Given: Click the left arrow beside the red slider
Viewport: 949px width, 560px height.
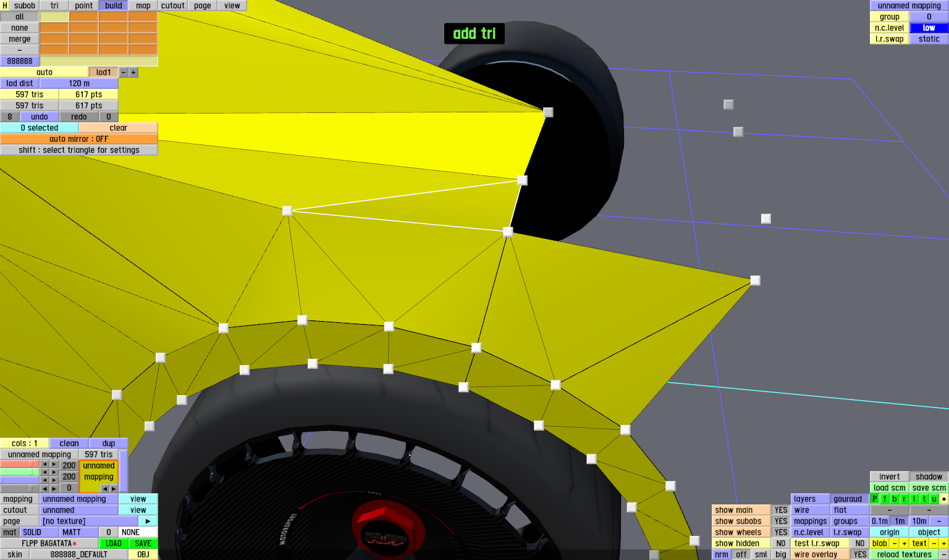Looking at the screenshot, I should [44, 464].
